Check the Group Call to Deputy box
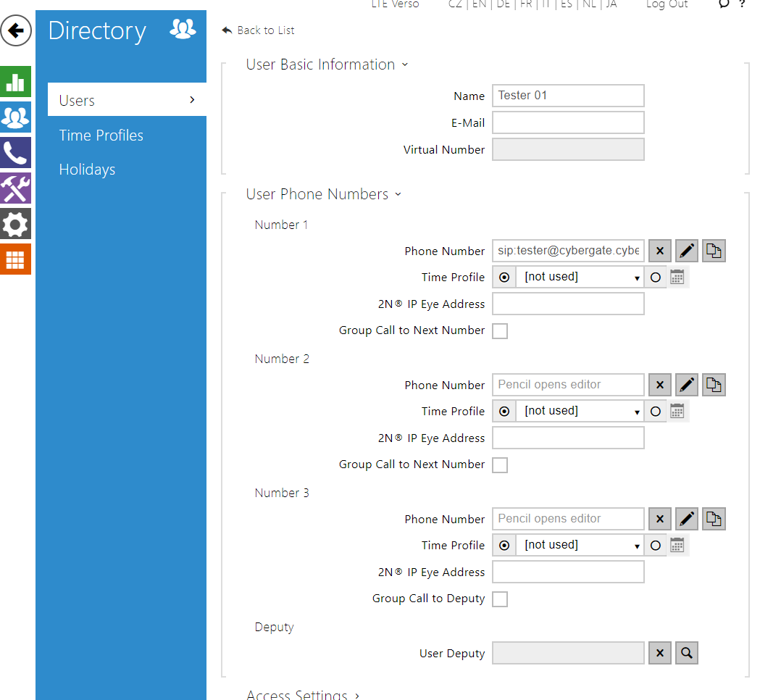 pos(500,599)
